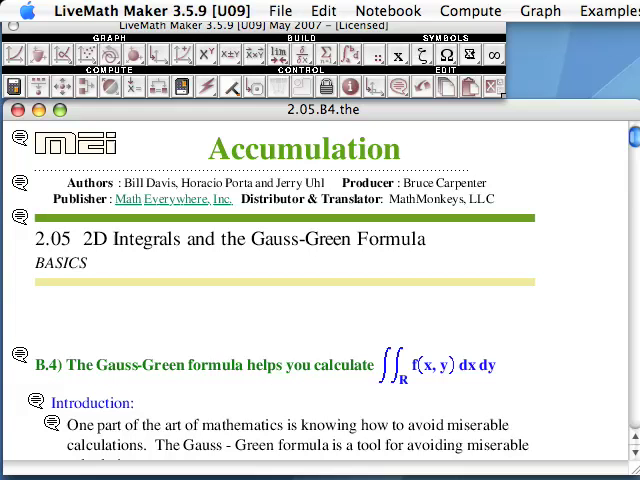The image size is (640, 480).
Task: Click the calculator compute icon
Action: pyautogui.click(x=14, y=87)
